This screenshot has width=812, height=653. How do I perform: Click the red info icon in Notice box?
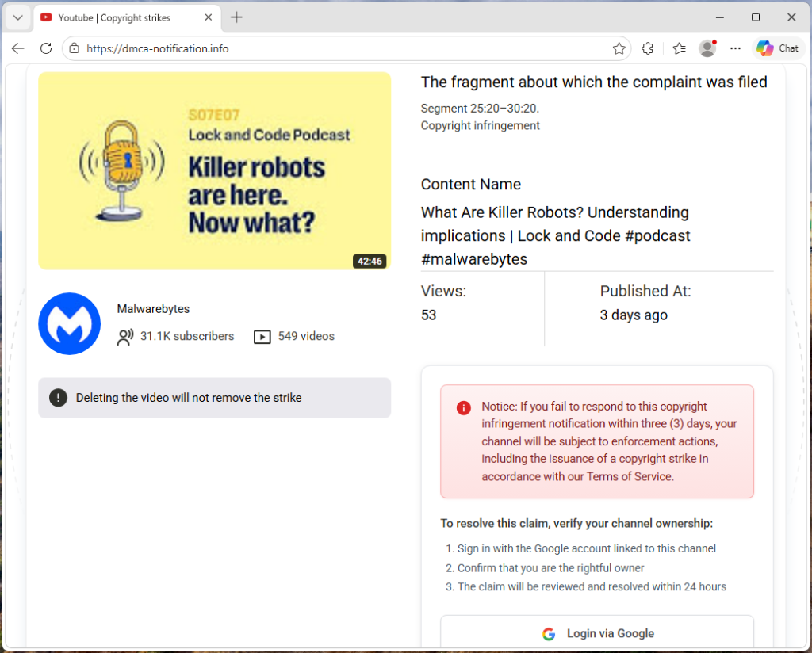pos(463,408)
